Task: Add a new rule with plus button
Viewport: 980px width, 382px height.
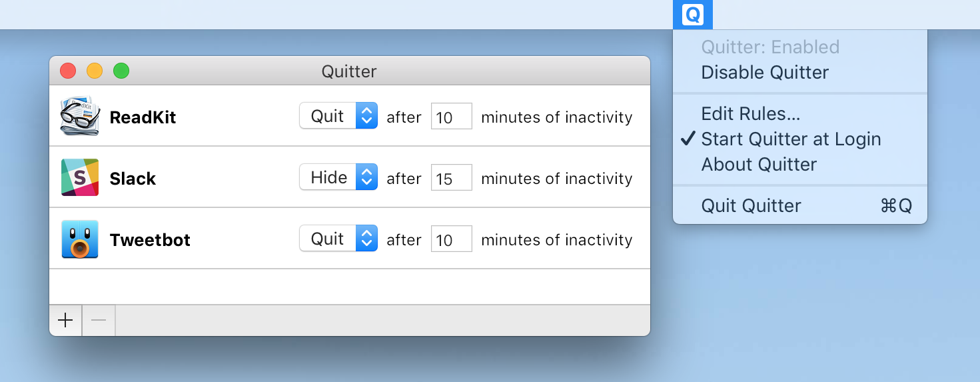Action: click(x=65, y=321)
